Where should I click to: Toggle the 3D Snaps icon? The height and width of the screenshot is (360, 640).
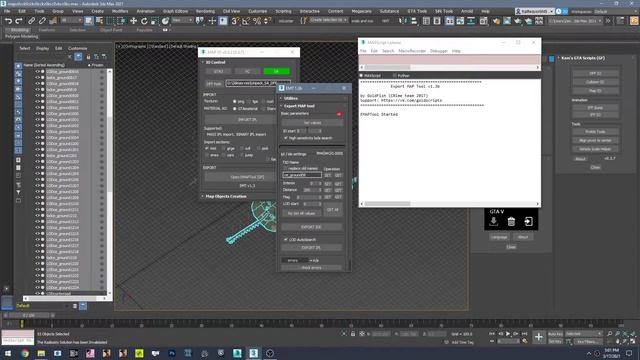[x=235, y=21]
